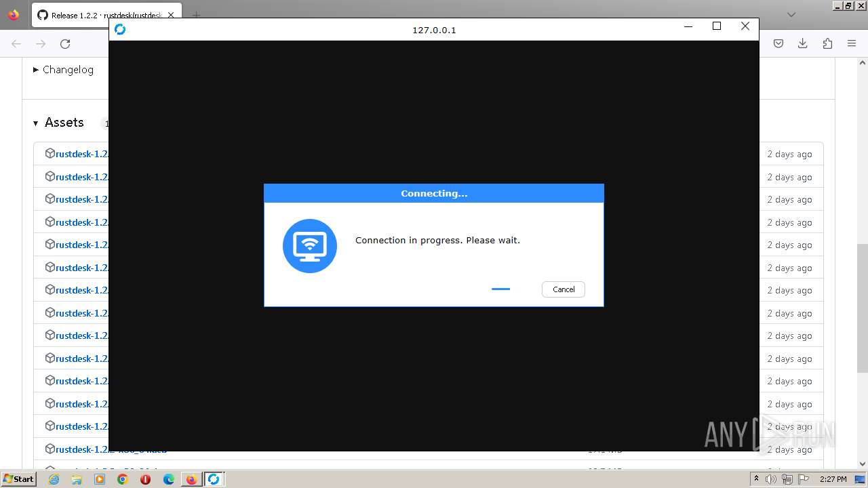The width and height of the screenshot is (868, 488).
Task: Open the Firefox application menu
Action: pyautogui.click(x=852, y=43)
